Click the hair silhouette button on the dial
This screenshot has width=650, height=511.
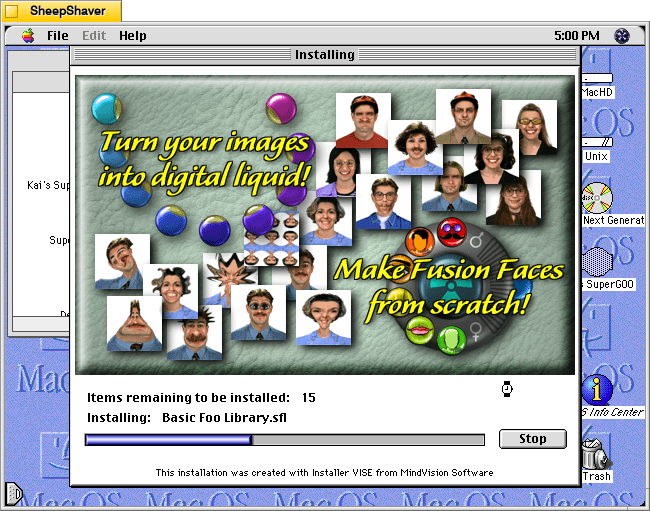[420, 241]
